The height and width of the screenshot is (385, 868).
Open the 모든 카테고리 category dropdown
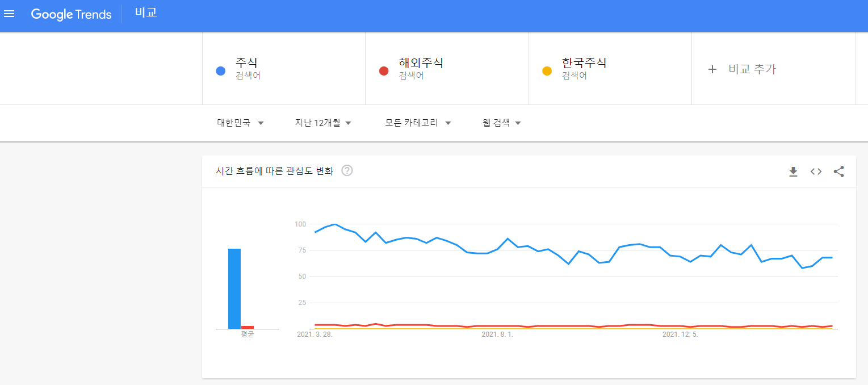pyautogui.click(x=416, y=122)
